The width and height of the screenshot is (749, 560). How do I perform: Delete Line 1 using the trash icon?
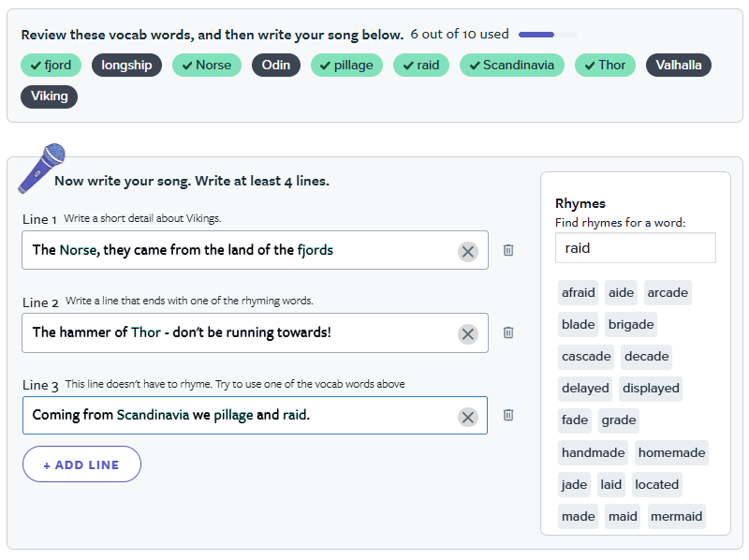(x=508, y=250)
